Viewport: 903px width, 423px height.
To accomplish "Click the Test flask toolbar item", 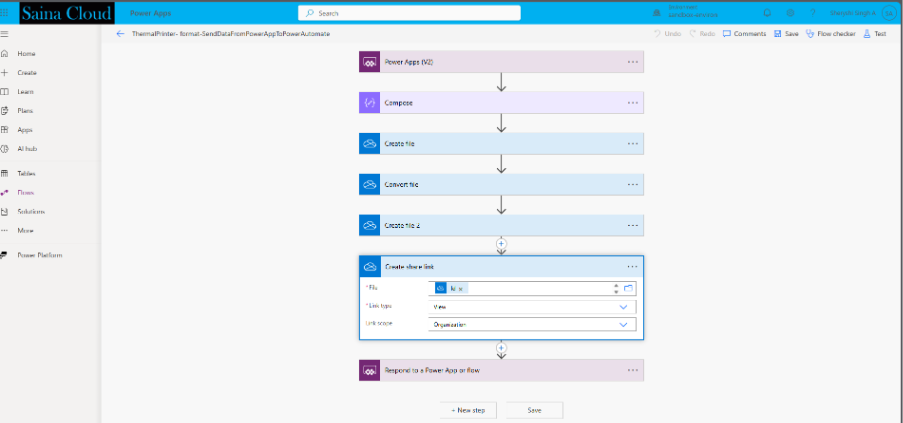I will point(874,33).
